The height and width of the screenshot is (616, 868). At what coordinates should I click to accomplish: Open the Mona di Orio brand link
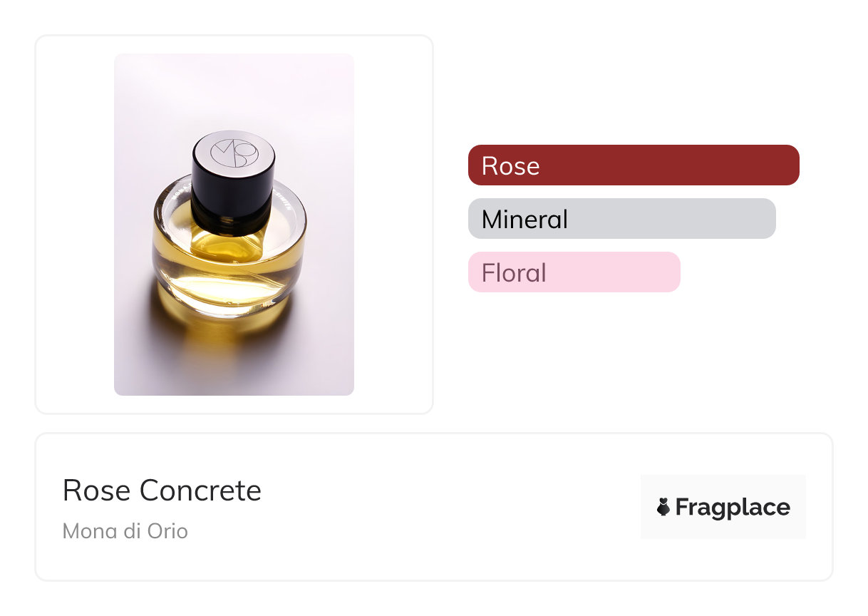point(125,531)
